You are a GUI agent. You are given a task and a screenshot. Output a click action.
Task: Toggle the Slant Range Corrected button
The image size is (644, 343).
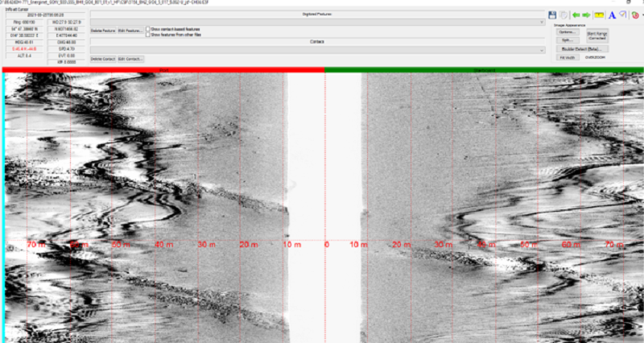pos(597,36)
